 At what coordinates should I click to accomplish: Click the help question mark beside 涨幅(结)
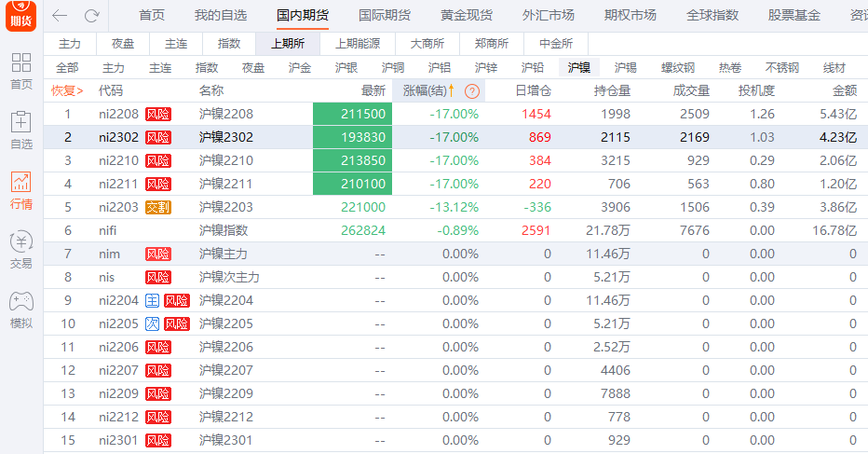click(472, 90)
